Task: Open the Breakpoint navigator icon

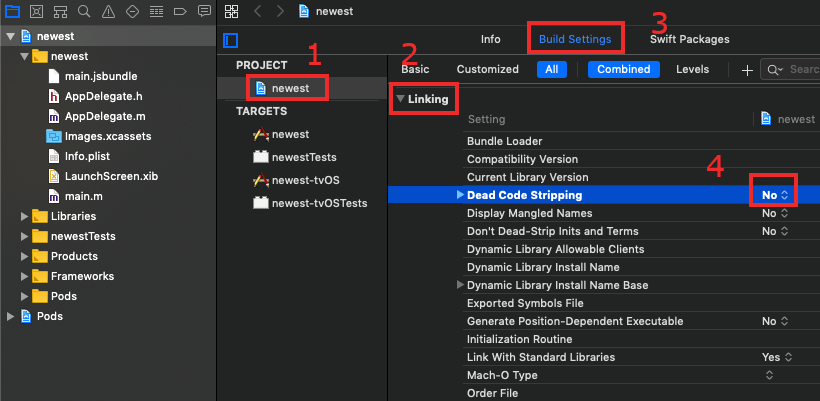Action: pos(180,11)
